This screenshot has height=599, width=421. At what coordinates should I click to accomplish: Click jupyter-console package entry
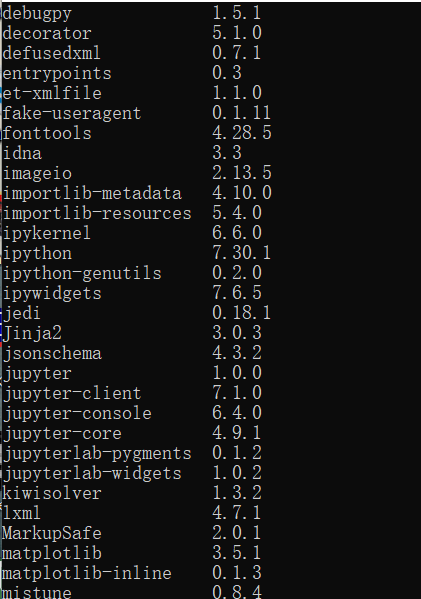pos(77,413)
